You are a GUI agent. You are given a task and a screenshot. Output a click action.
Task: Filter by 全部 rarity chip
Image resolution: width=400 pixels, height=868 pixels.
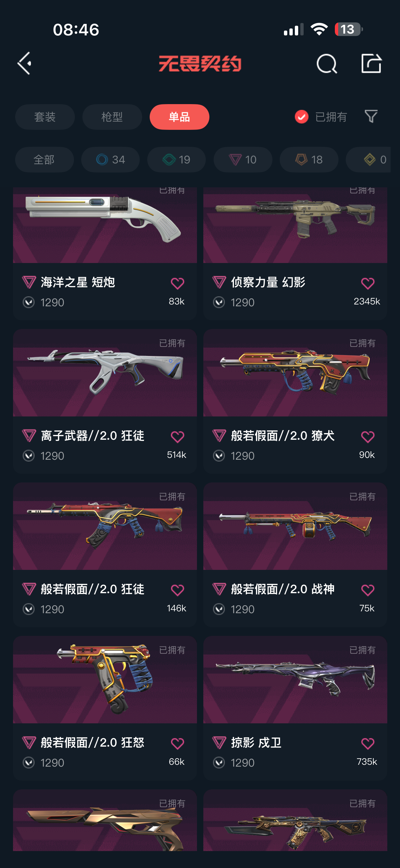[44, 159]
